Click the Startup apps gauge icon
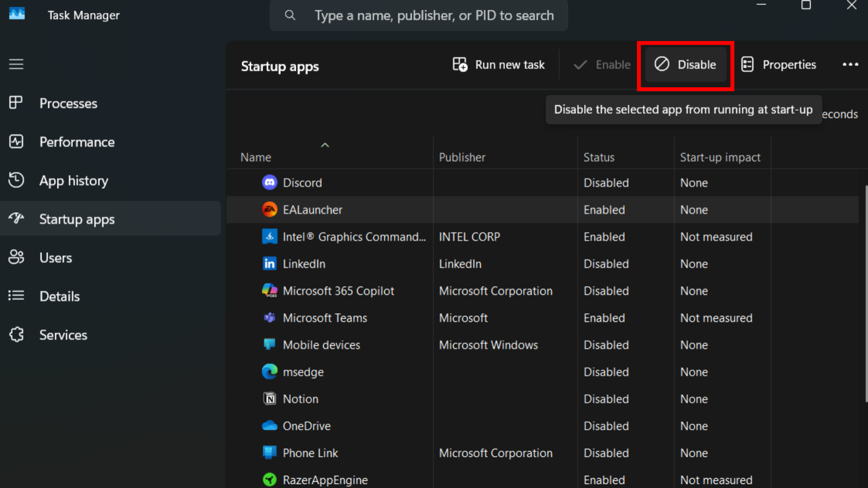 (x=16, y=218)
